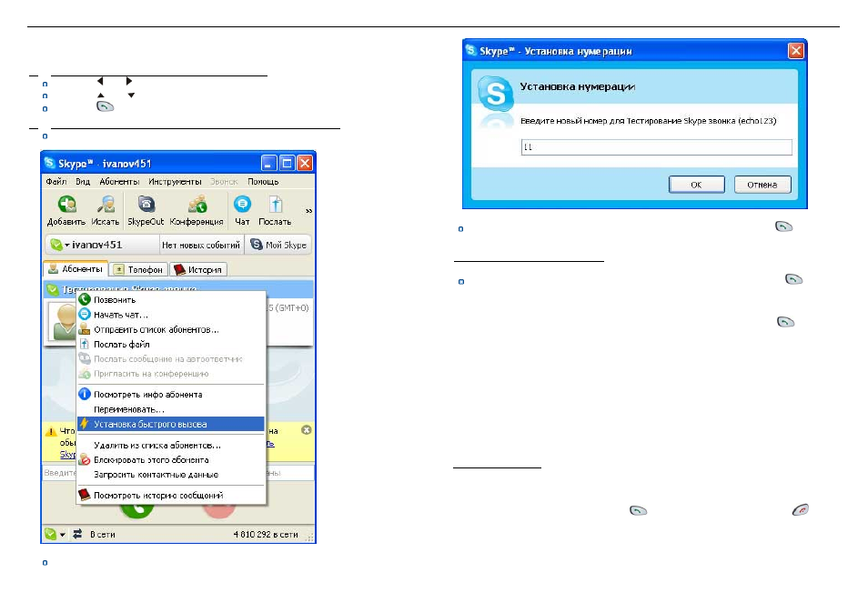Viewport: 868px width, 613px height.
Task: Choose Посмотреть историю сообщений
Action: pyautogui.click(x=170, y=495)
